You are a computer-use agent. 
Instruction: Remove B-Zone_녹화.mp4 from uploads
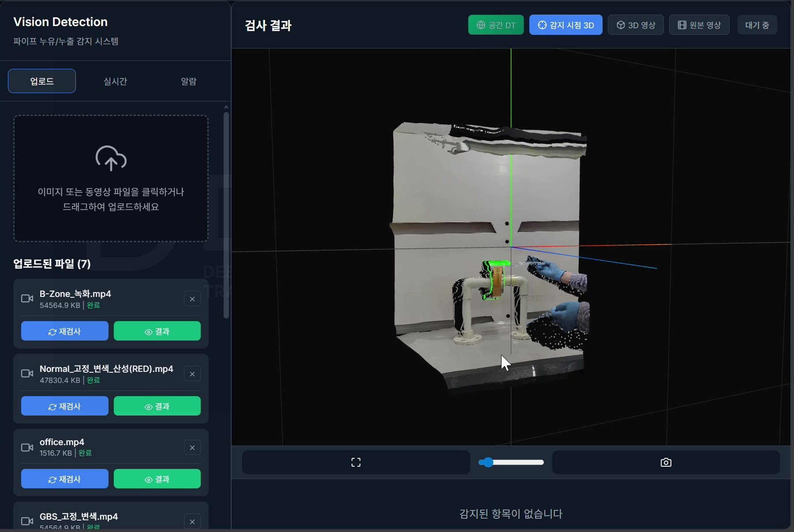(192, 299)
